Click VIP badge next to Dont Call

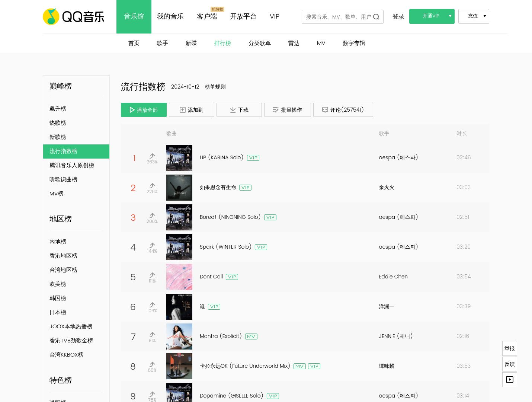[232, 277]
